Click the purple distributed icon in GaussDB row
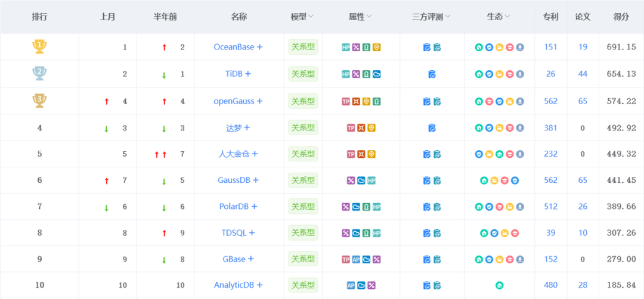 coord(351,180)
